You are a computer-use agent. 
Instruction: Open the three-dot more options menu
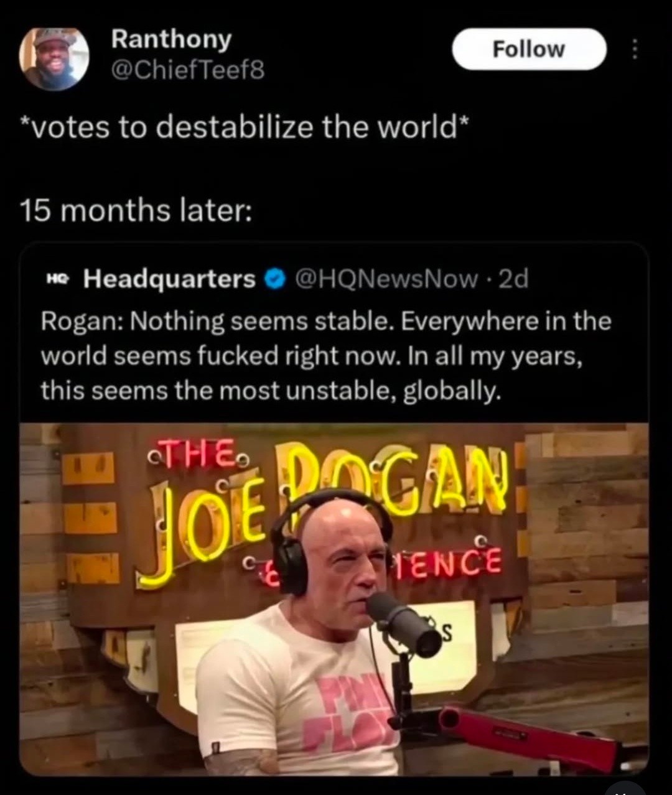click(x=634, y=49)
